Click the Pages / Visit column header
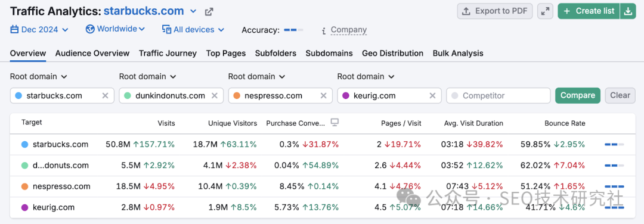This screenshot has width=644, height=224. tap(401, 123)
